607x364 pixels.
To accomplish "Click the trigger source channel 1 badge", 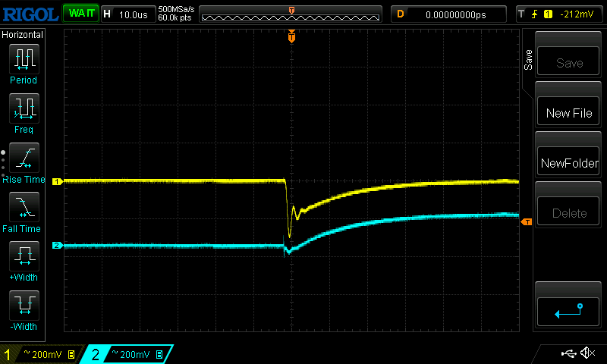I will (548, 14).
